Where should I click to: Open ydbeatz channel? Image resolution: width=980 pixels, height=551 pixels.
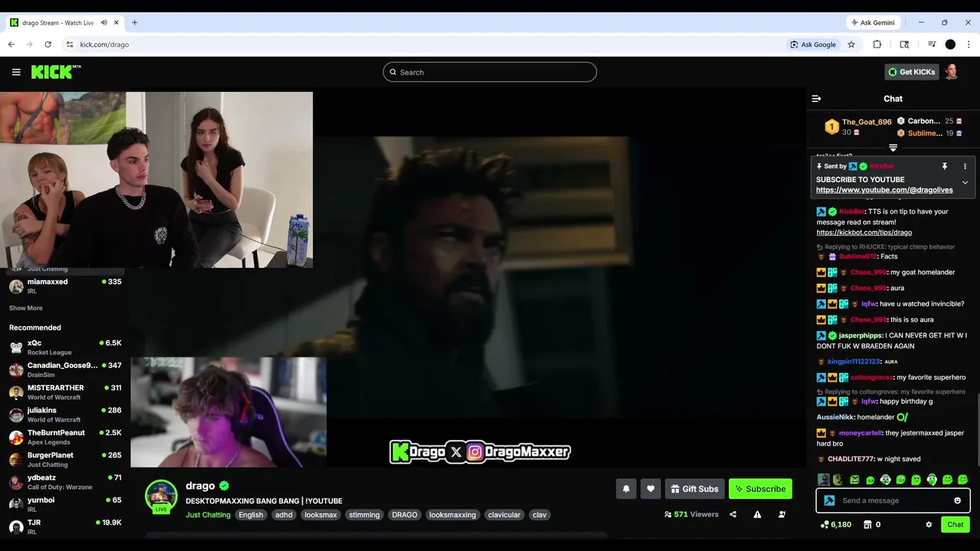tap(65, 482)
